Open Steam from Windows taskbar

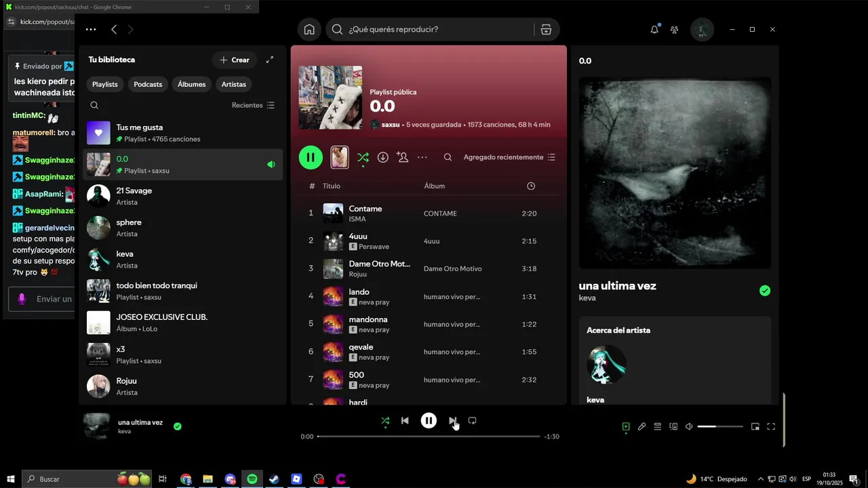[274, 479]
